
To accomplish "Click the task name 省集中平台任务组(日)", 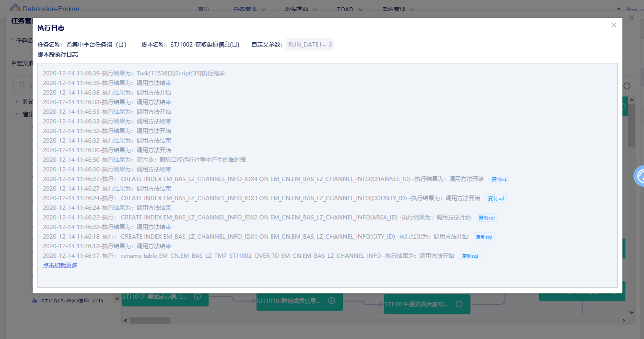I will click(96, 45).
